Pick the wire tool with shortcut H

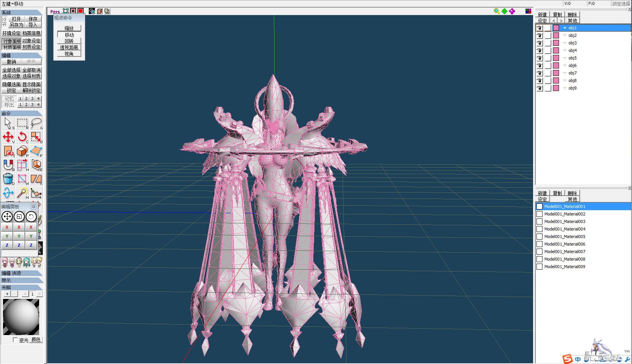click(x=22, y=165)
